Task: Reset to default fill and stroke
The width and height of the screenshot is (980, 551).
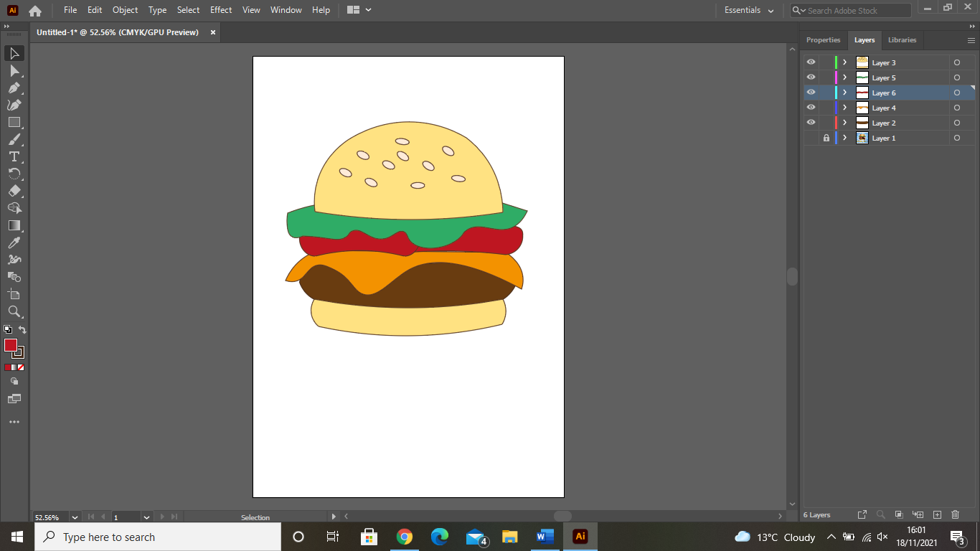Action: click(x=8, y=330)
